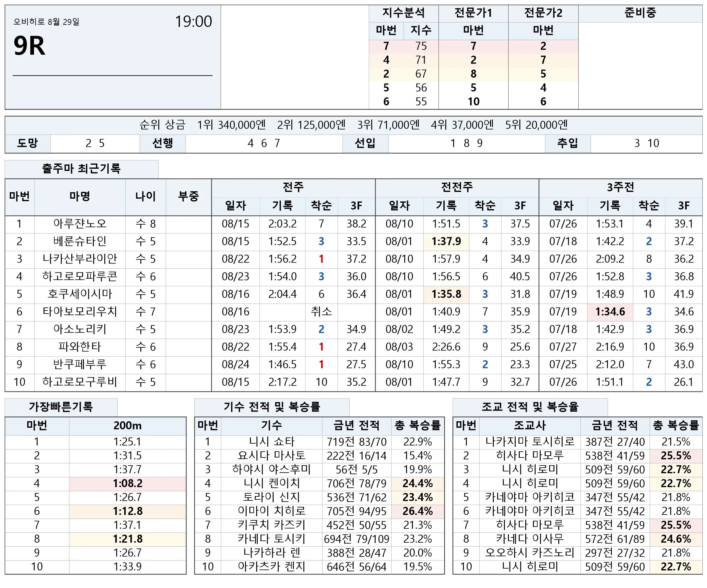Click the race number 9R heading
This screenshot has width=707, height=588.
click(x=29, y=46)
